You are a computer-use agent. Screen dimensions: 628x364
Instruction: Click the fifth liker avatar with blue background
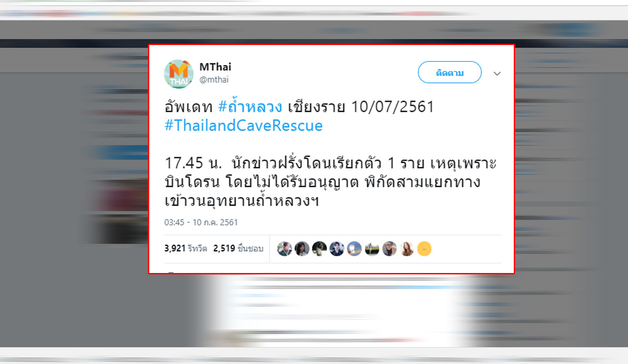pyautogui.click(x=355, y=248)
